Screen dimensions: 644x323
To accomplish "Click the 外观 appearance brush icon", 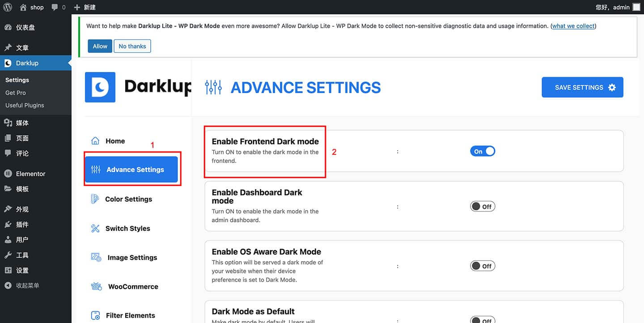I will click(x=8, y=209).
